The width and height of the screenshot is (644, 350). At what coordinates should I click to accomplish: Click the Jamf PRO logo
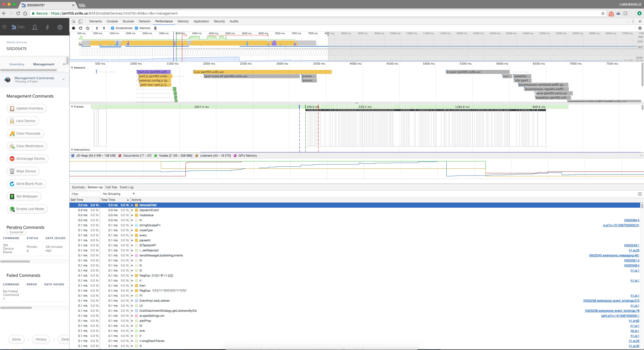(18, 27)
